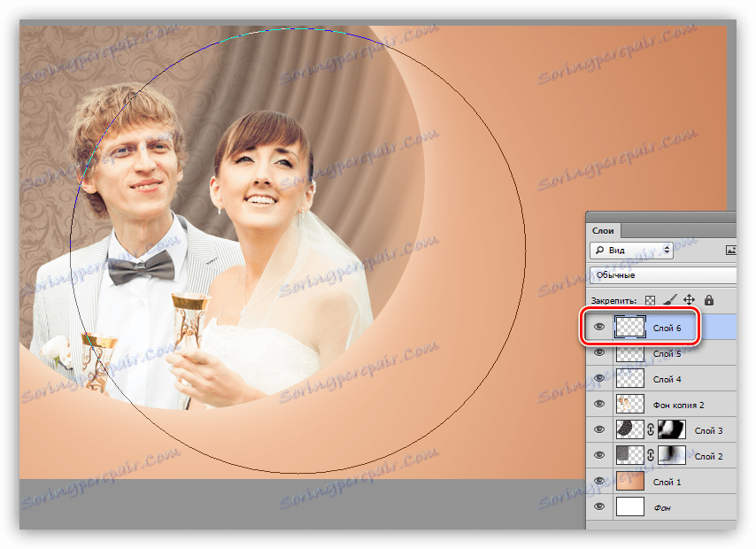Select layer named Фон копия 2
The height and width of the screenshot is (549, 756).
click(x=678, y=406)
